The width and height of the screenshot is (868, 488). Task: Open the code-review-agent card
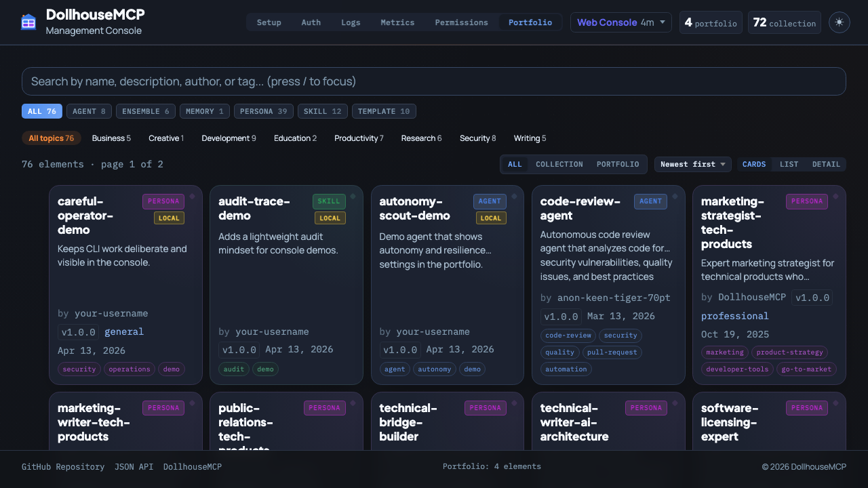click(x=608, y=285)
